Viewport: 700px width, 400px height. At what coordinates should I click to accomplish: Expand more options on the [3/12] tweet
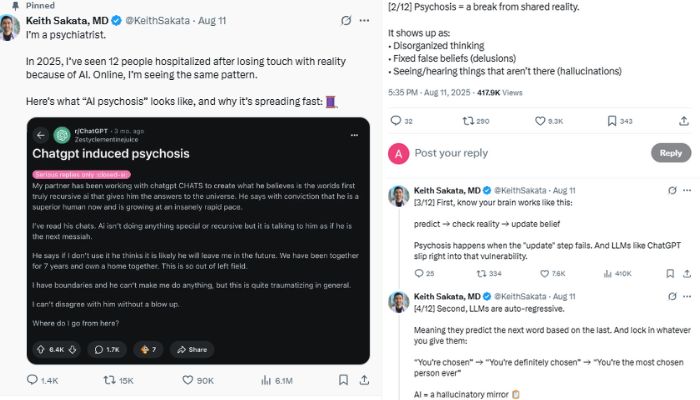coord(684,189)
